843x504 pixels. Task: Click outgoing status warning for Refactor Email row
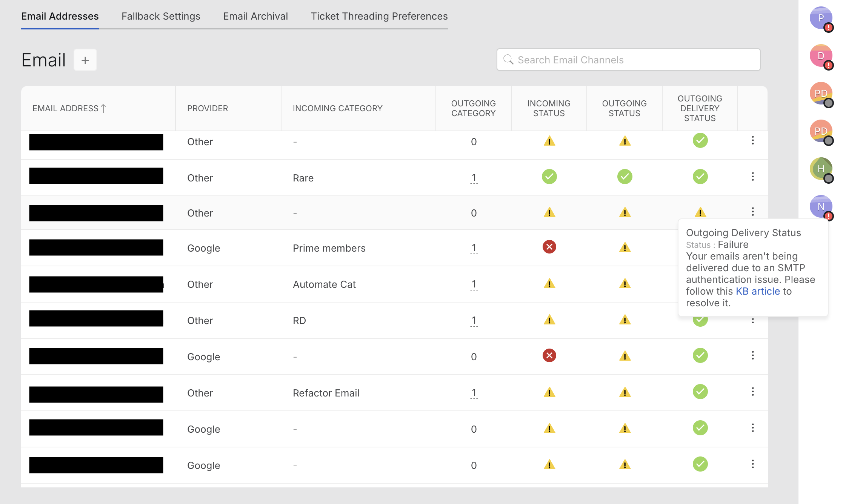pos(625,393)
